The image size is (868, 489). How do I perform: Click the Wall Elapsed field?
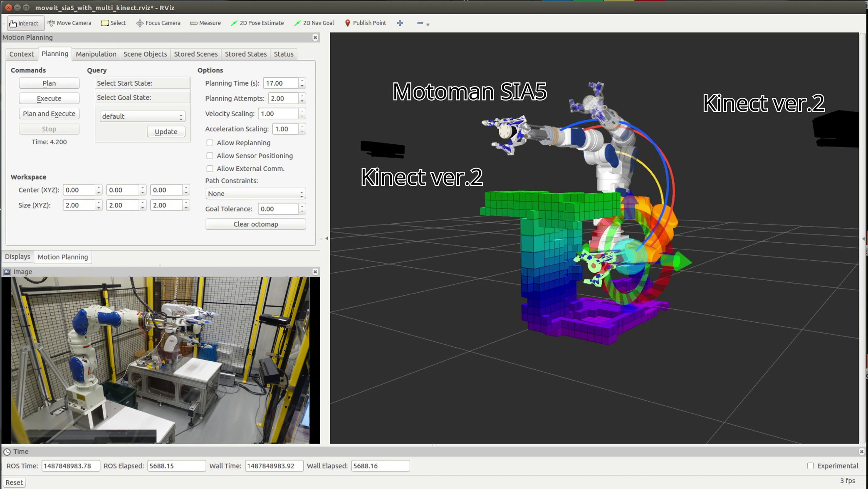(x=380, y=466)
